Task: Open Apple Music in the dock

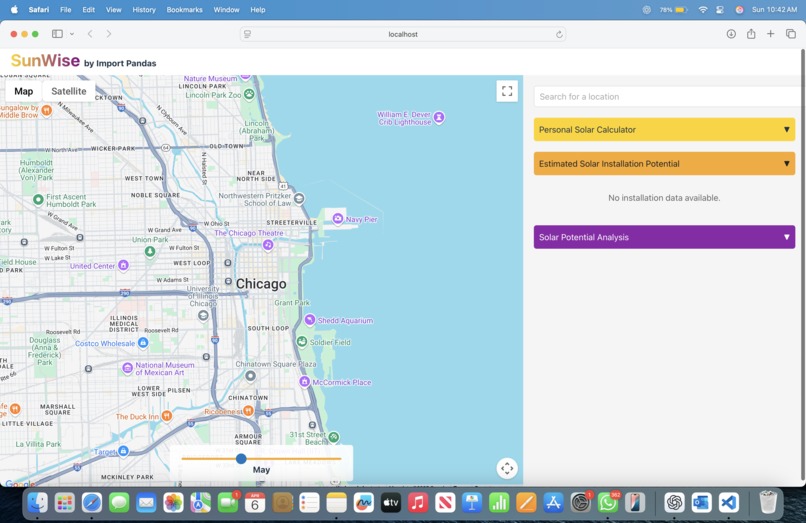Action: click(x=418, y=502)
